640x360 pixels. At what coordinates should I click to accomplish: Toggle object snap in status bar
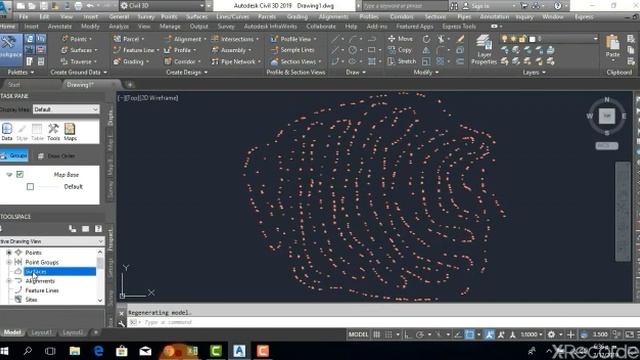tap(470, 334)
